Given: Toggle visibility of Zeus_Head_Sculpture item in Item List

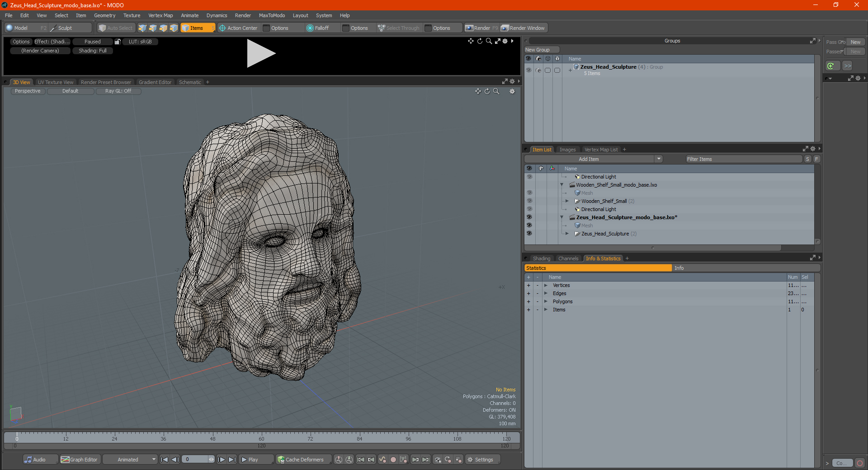Looking at the screenshot, I should point(529,234).
